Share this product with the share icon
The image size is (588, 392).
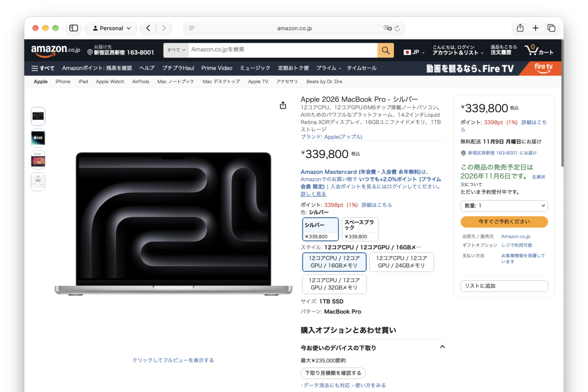pos(283,106)
